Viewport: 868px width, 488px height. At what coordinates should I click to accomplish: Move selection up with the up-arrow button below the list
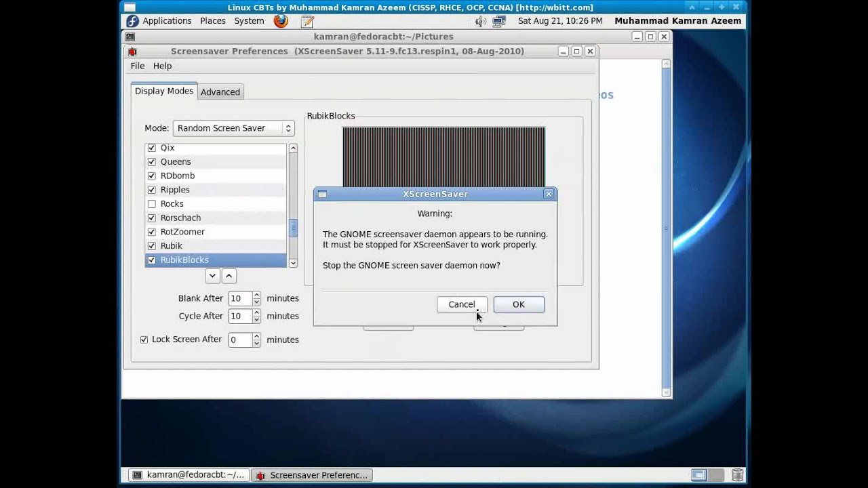click(229, 276)
